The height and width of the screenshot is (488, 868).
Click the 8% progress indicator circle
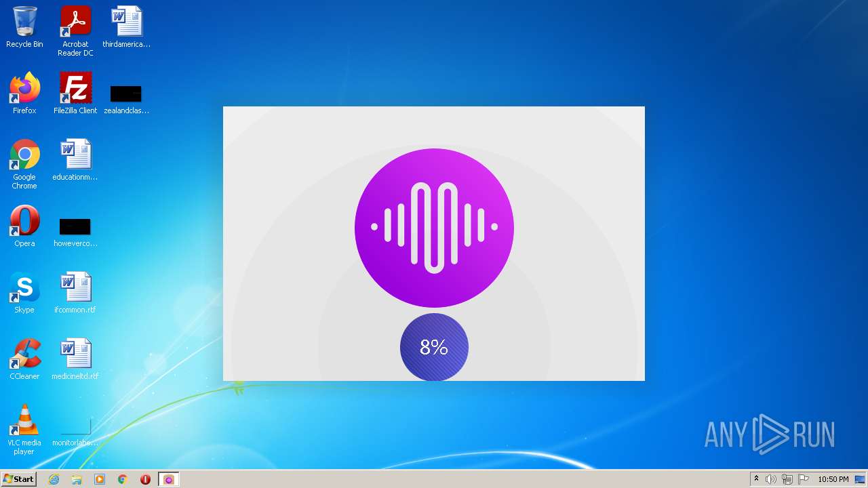434,347
